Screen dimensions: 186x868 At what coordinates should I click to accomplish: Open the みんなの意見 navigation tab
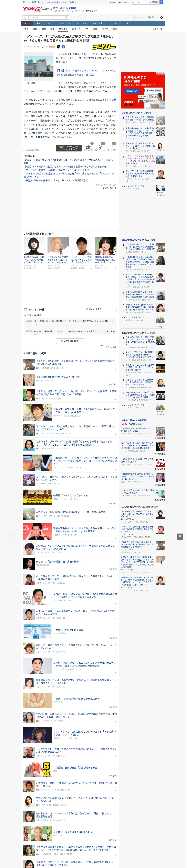click(99, 24)
